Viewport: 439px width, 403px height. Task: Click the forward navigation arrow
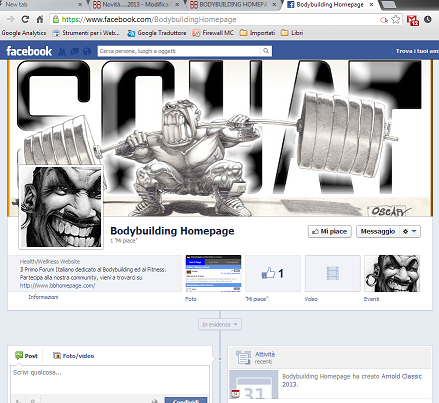(x=11, y=19)
